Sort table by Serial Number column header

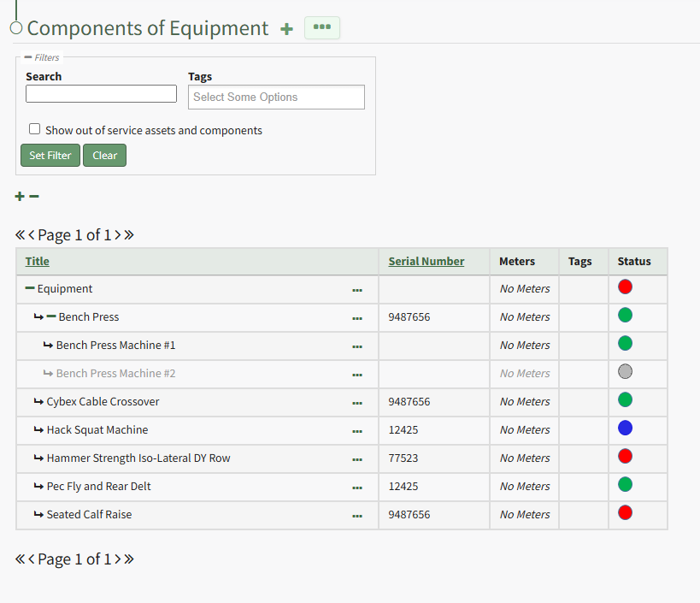(426, 262)
